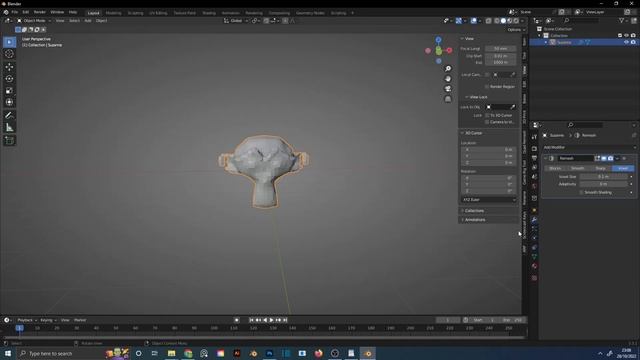640x360 pixels.
Task: Enable Rendered viewport shading mode
Action: click(516, 21)
